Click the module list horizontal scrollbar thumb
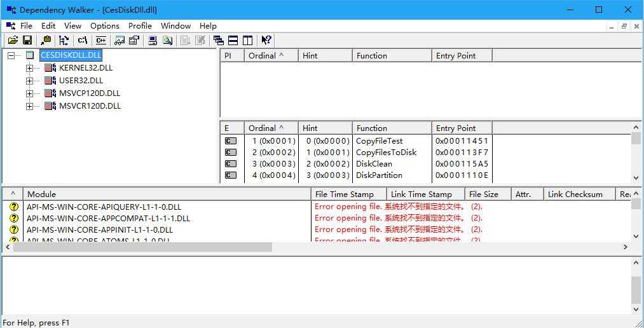Screen dimensions: 644x328 (x=142, y=247)
